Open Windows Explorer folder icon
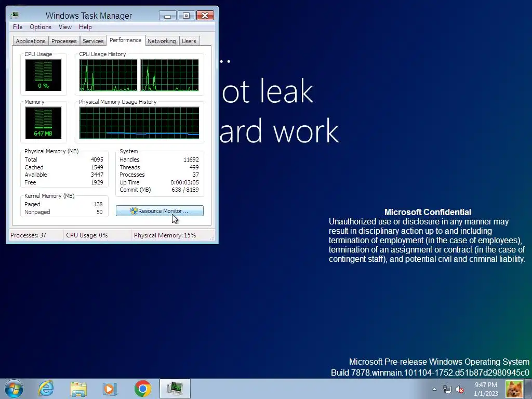The width and height of the screenshot is (532, 399). [x=78, y=389]
